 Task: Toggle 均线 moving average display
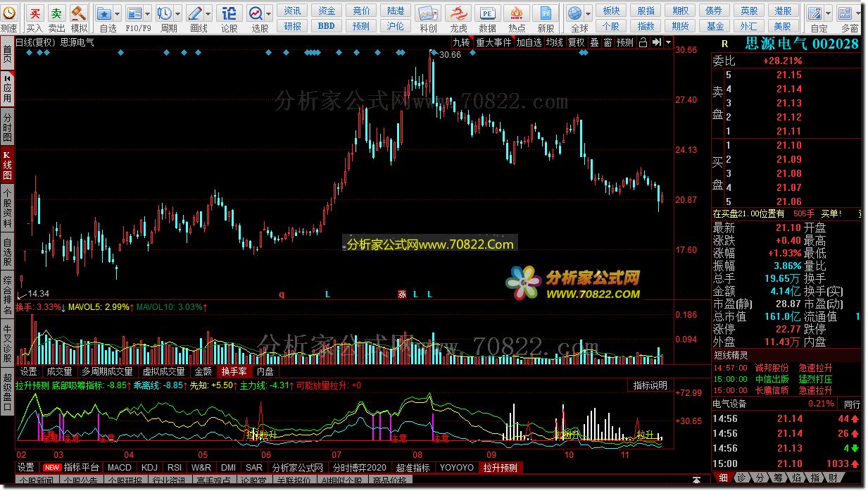tap(555, 42)
